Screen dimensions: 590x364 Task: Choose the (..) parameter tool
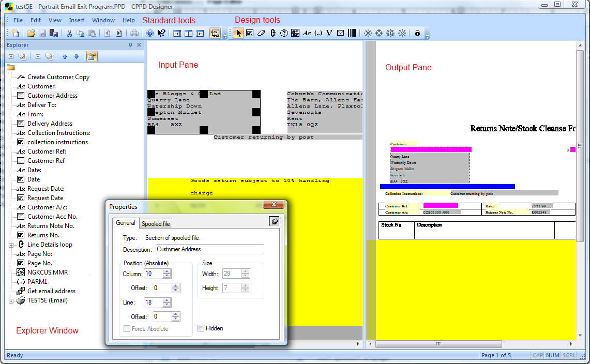[319, 33]
